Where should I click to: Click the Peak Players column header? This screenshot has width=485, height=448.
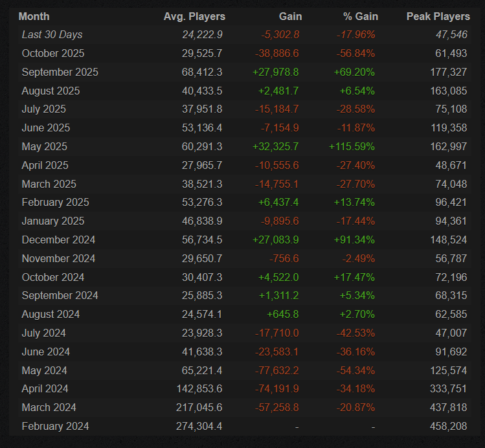[438, 16]
